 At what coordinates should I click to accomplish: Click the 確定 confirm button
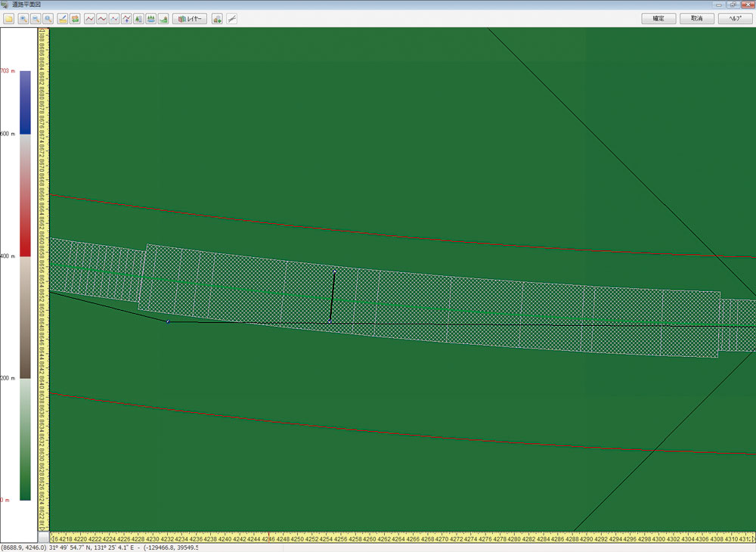tap(658, 18)
